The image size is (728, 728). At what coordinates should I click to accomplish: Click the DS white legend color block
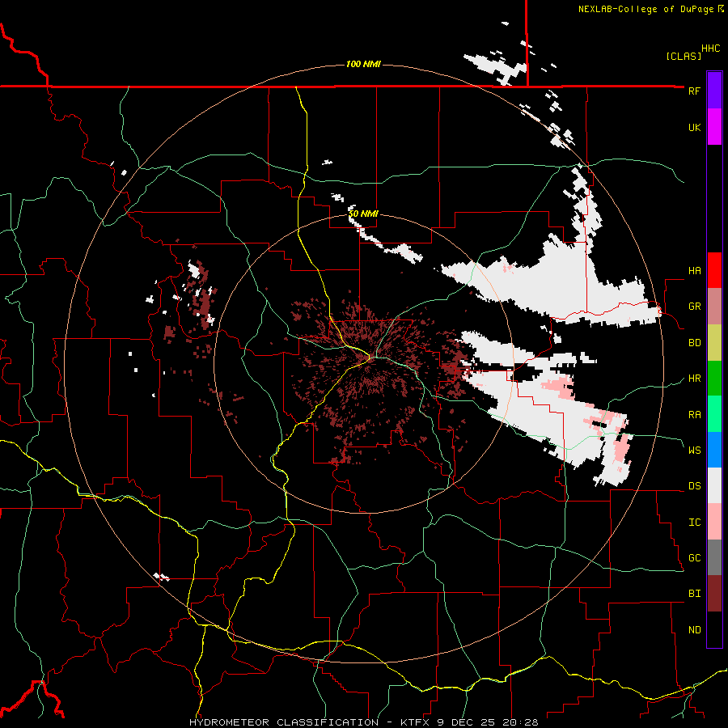[x=714, y=485]
